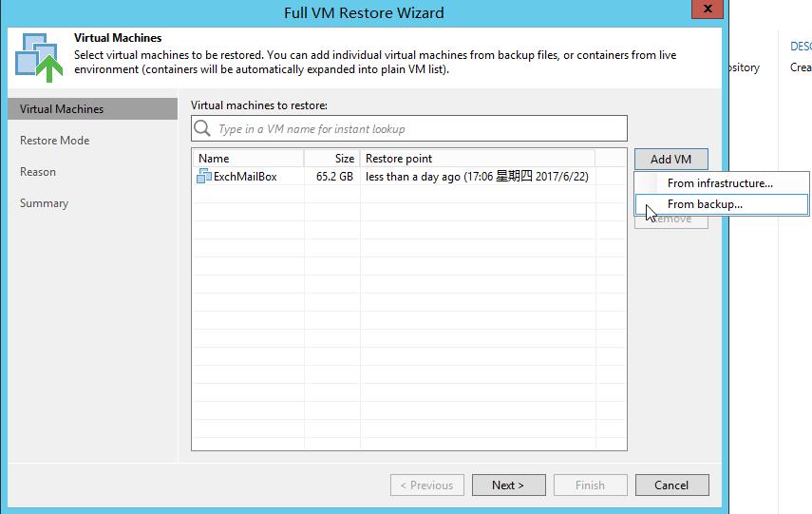Click the ExchMailBox VM icon
The width and height of the screenshot is (812, 514).
coord(203,176)
